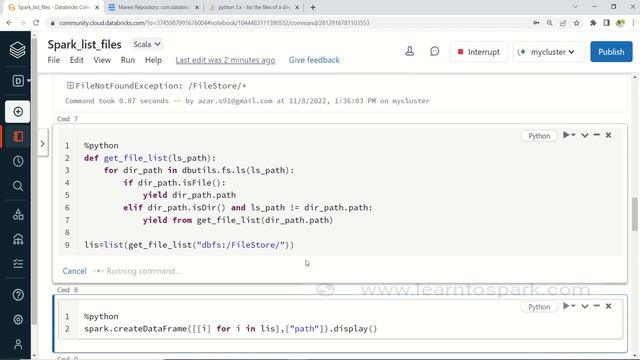
Task: Run Cmd 8 with its play icon
Action: [x=566, y=306]
